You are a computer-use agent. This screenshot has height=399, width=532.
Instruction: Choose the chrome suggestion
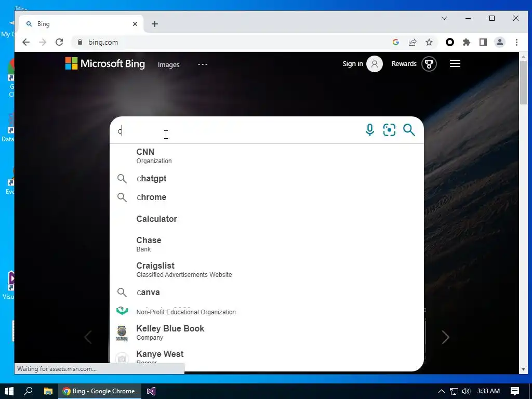[267, 197]
